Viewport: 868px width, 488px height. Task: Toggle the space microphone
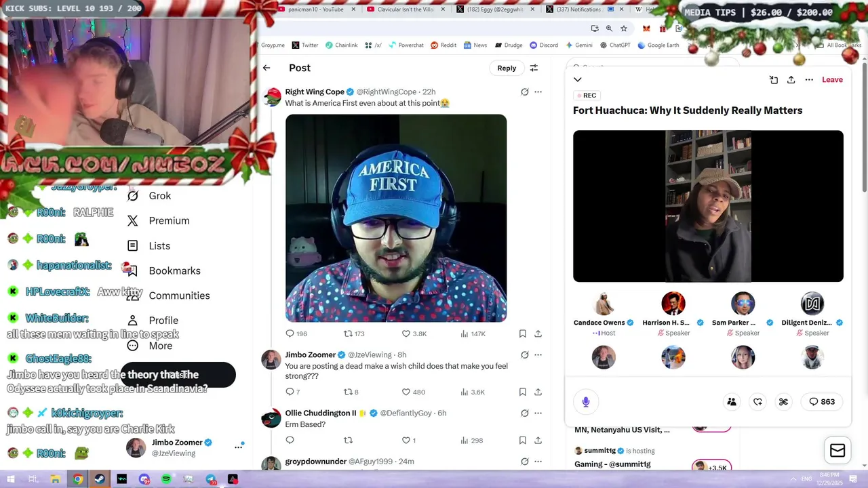(586, 402)
